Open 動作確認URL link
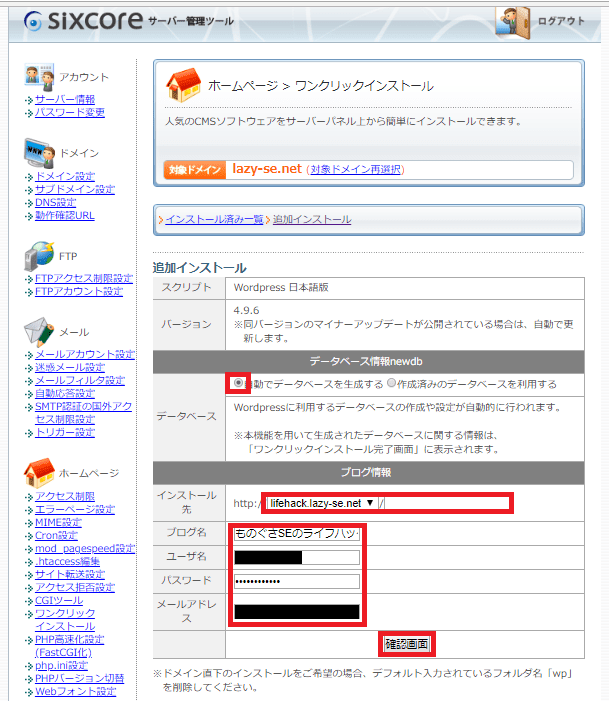The height and width of the screenshot is (701, 609). click(65, 215)
